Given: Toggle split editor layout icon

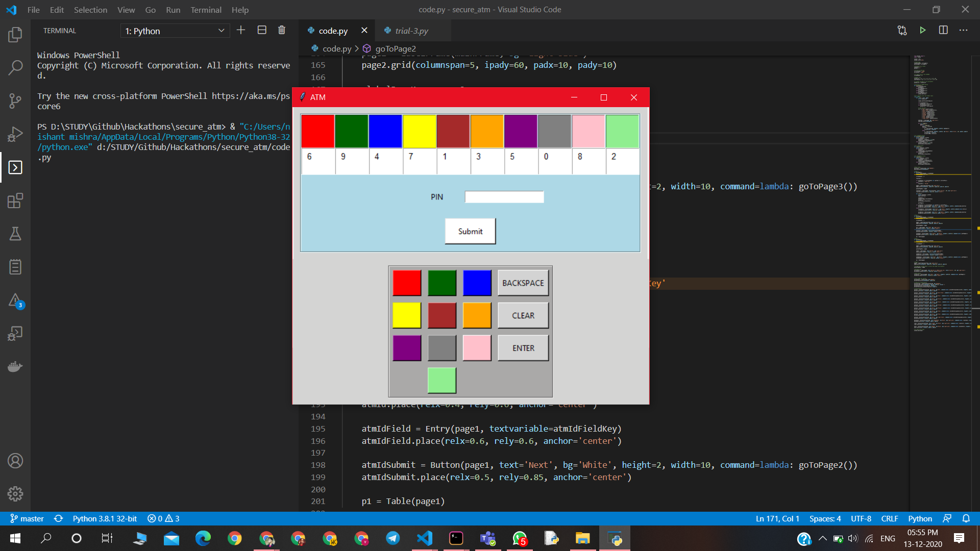Looking at the screenshot, I should (943, 31).
